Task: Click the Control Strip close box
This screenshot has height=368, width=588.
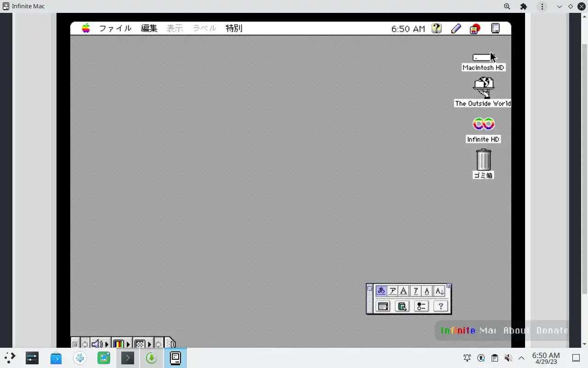Action: point(75,344)
